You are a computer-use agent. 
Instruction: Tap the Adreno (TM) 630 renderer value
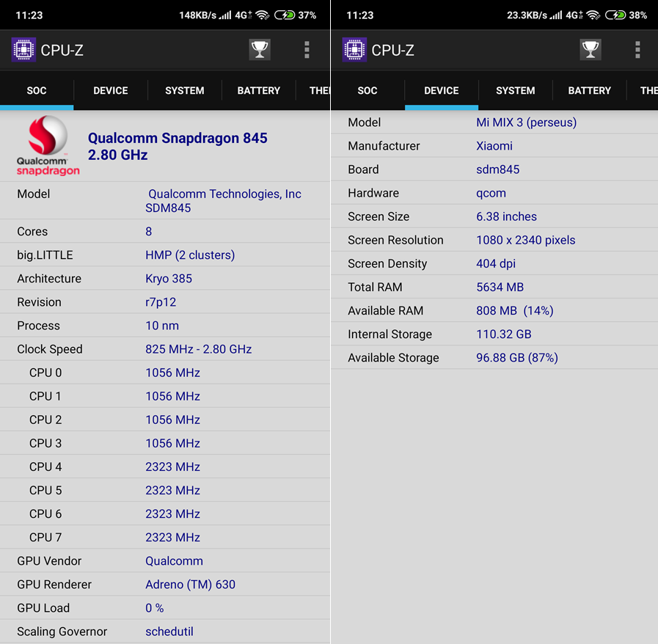(x=190, y=585)
